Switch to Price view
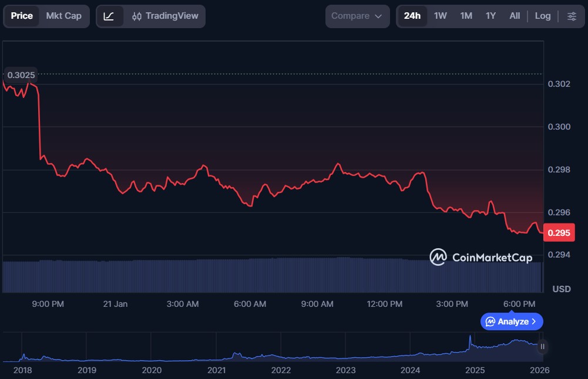 [x=22, y=16]
